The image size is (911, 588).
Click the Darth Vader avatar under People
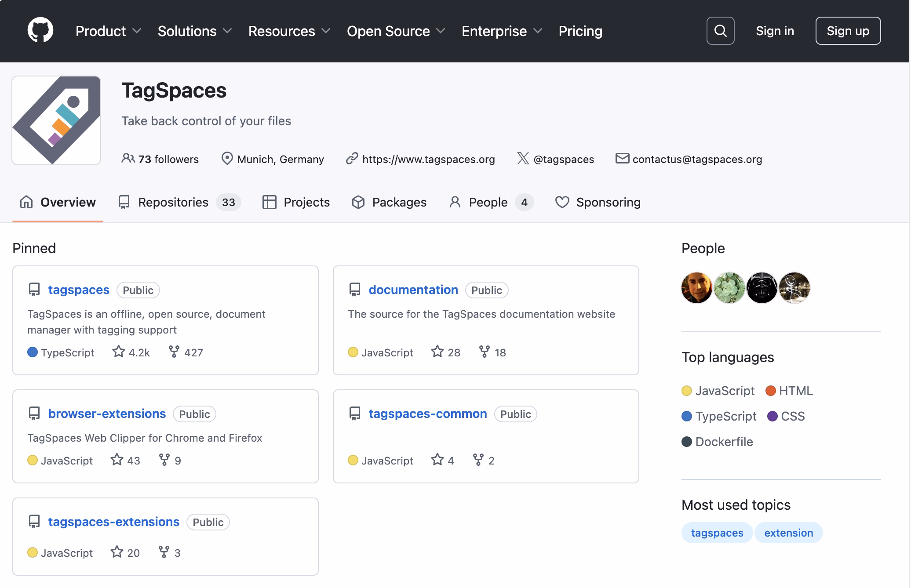pyautogui.click(x=761, y=287)
